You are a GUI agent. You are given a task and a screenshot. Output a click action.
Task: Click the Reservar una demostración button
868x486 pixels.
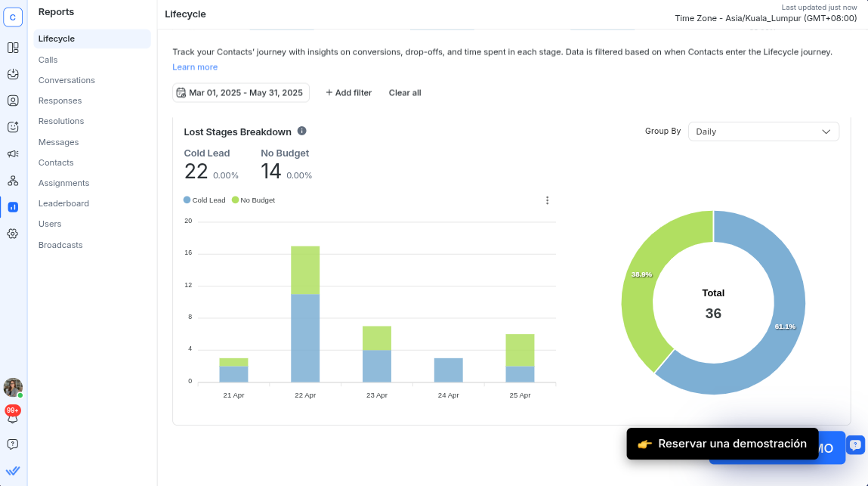722,444
